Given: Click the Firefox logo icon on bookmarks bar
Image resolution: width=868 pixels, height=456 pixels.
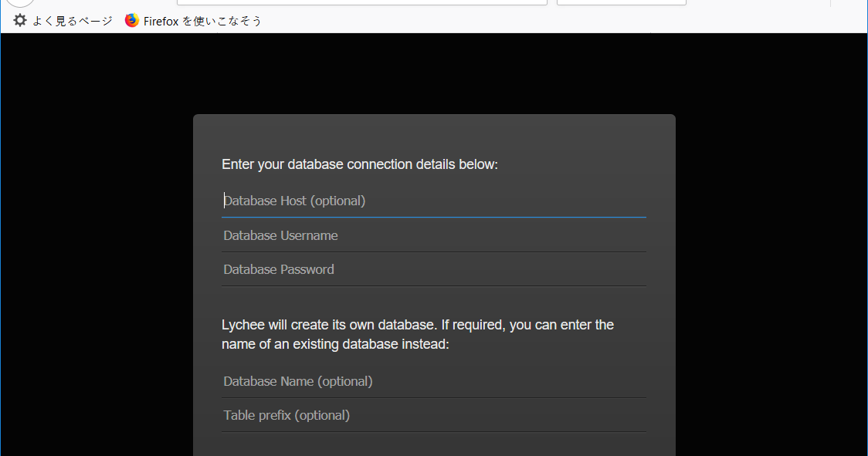Looking at the screenshot, I should tap(131, 20).
